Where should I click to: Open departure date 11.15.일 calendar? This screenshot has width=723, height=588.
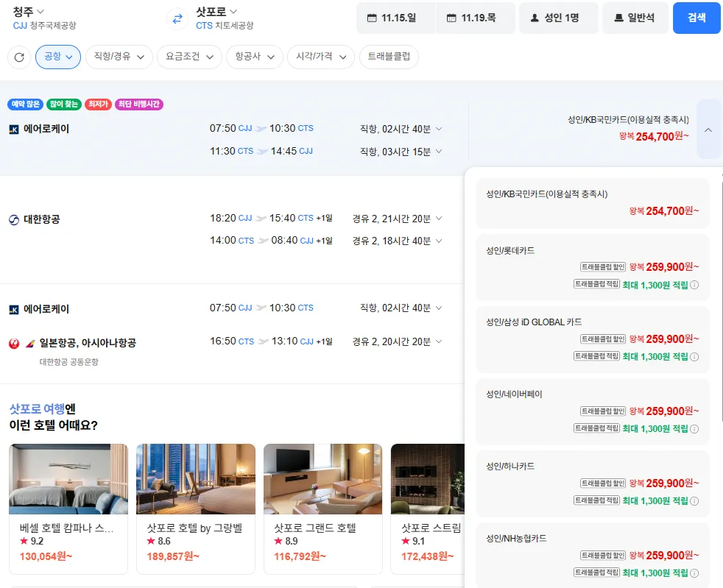(x=395, y=18)
